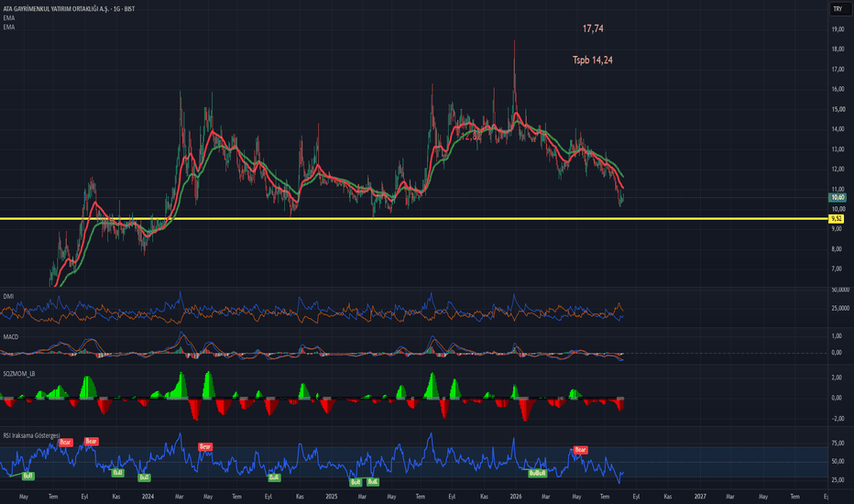Click the MACD indicator label
The image size is (854, 504).
[10, 336]
